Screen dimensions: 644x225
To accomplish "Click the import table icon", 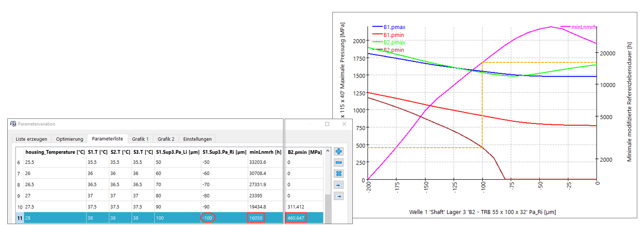I will point(339,185).
